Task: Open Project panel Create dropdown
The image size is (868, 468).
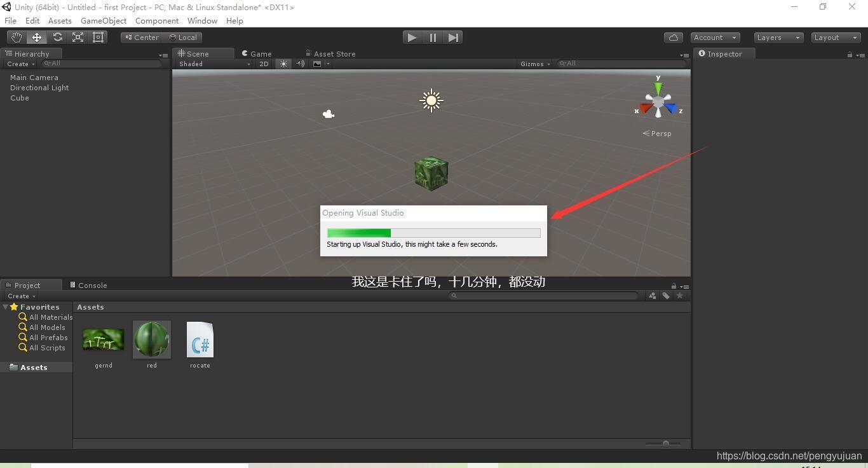Action: pos(21,296)
